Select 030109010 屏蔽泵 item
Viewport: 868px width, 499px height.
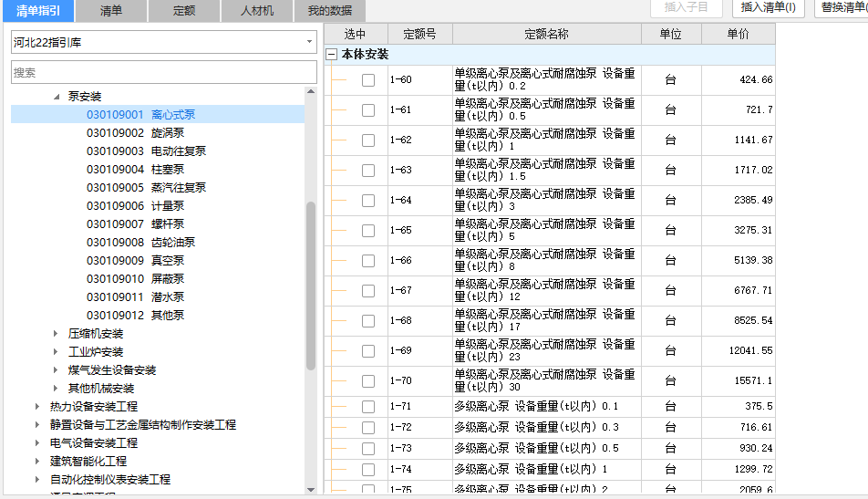[x=135, y=279]
